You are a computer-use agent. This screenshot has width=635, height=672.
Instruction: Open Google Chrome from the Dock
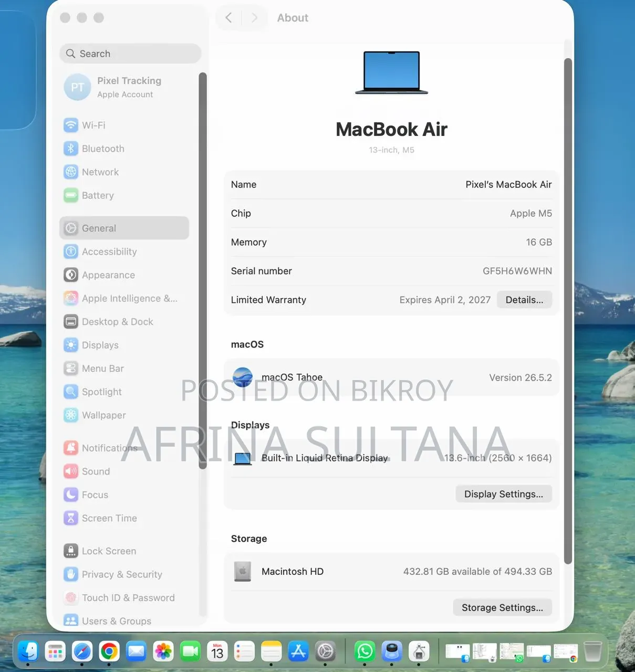109,652
